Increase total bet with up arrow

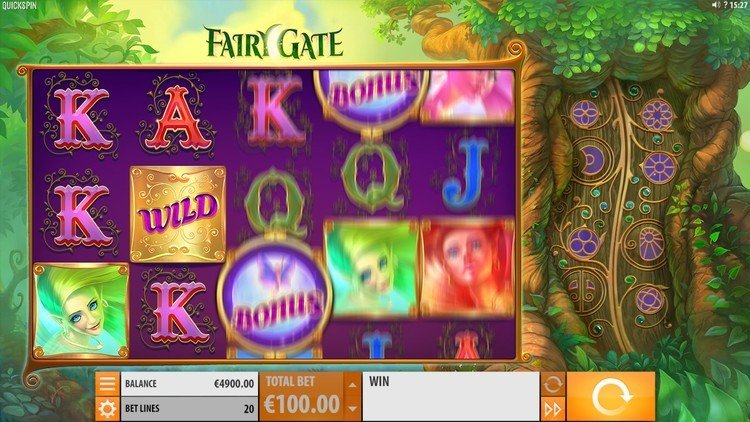click(x=353, y=384)
